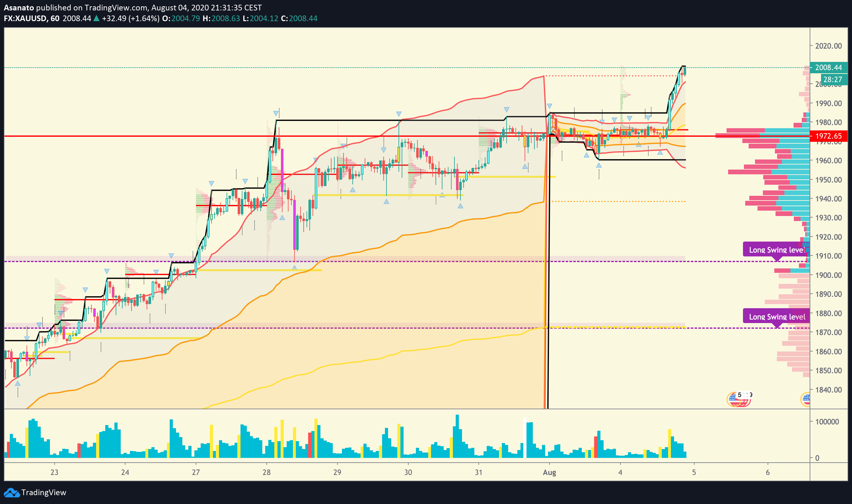Click the 1940.00 price scale label
The image size is (852, 504).
[829, 199]
